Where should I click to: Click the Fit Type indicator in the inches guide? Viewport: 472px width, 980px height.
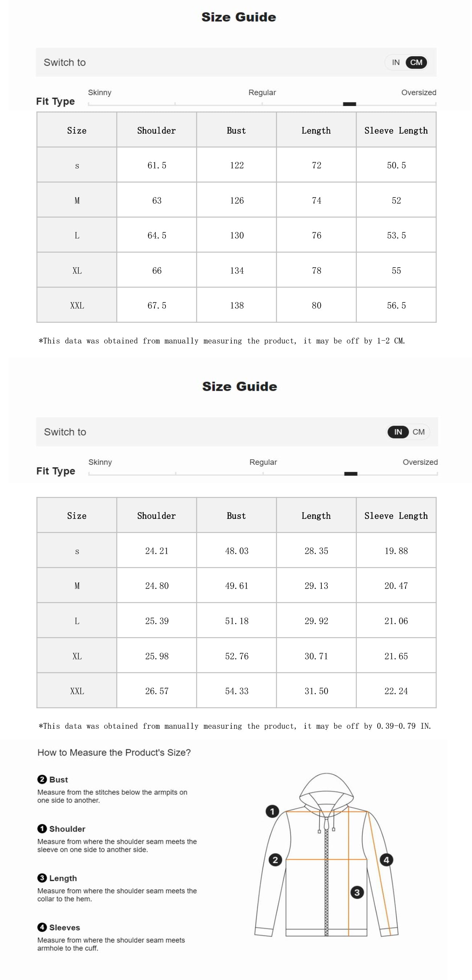[350, 473]
